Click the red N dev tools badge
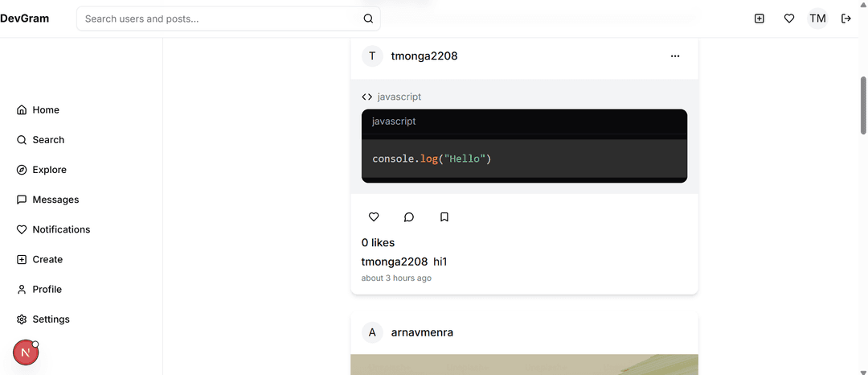Image resolution: width=868 pixels, height=375 pixels. [x=26, y=352]
